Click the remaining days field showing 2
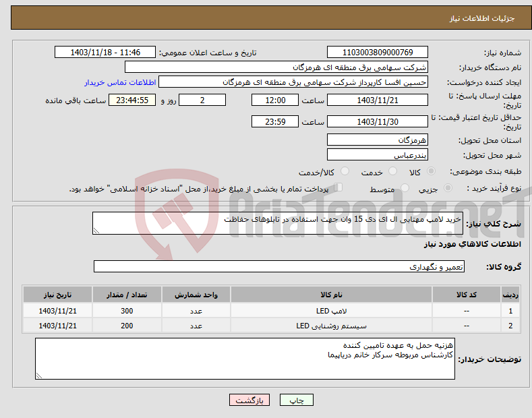532x418 pixels. (x=202, y=100)
